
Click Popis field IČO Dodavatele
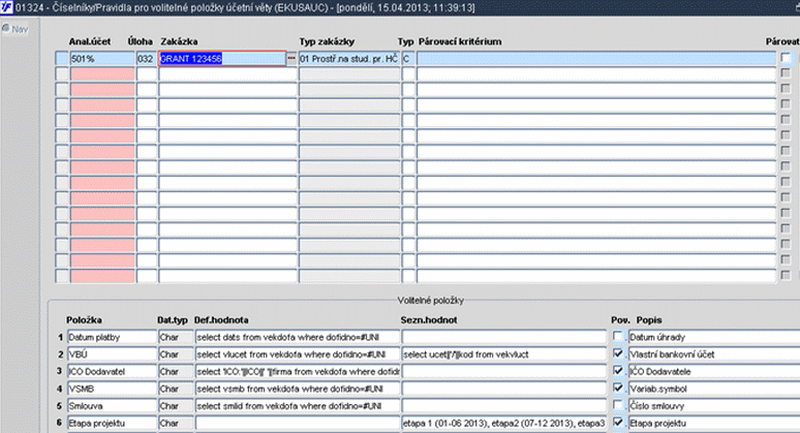pos(714,371)
